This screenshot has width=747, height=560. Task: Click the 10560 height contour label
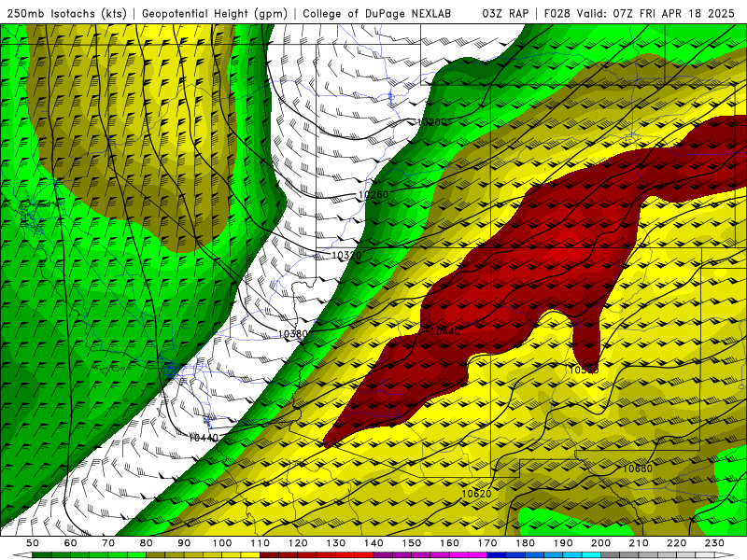(x=584, y=370)
